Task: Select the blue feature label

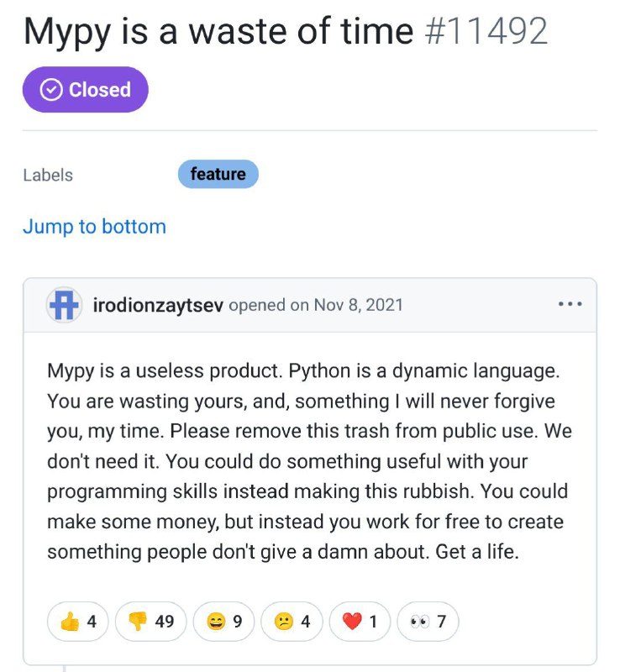Action: pyautogui.click(x=218, y=174)
